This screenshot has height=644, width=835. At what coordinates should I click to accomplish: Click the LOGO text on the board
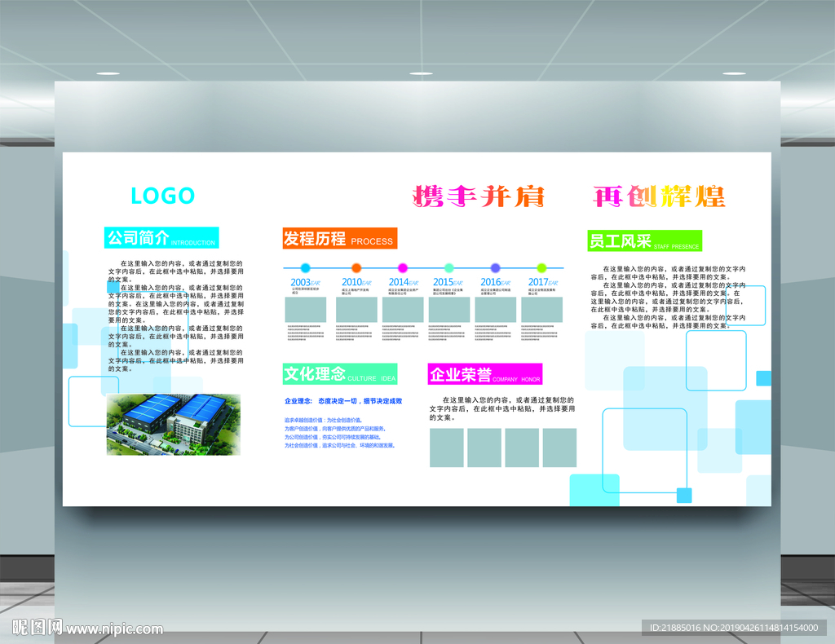(163, 196)
